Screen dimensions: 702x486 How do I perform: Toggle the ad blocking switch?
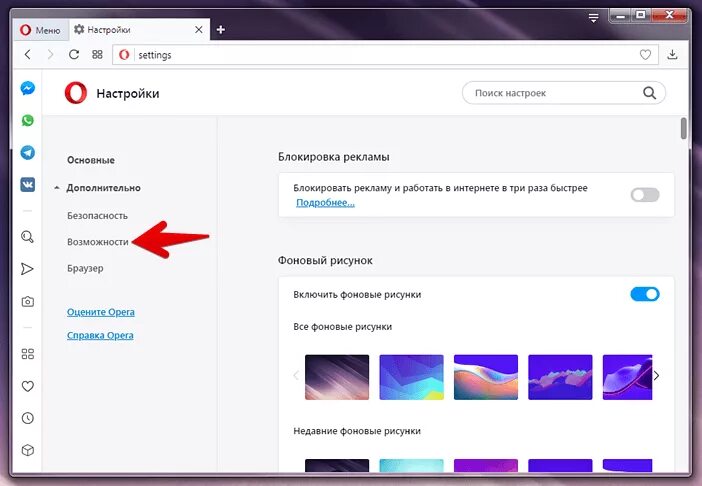[x=645, y=195]
